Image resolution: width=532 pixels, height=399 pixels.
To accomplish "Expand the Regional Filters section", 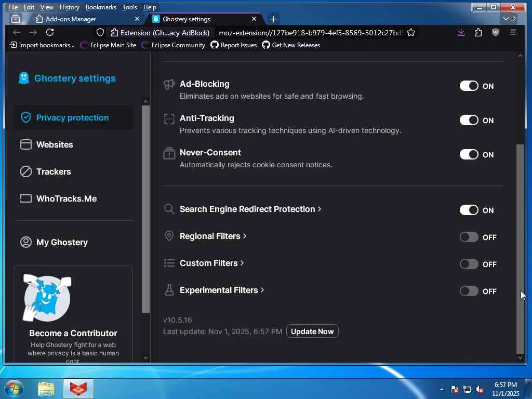I will pos(213,236).
